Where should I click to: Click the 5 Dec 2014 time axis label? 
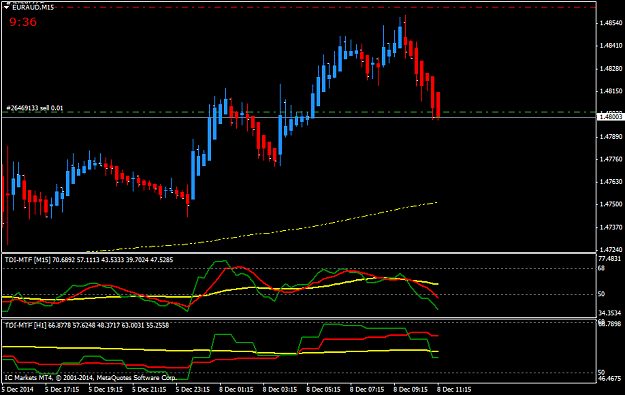[x=18, y=389]
